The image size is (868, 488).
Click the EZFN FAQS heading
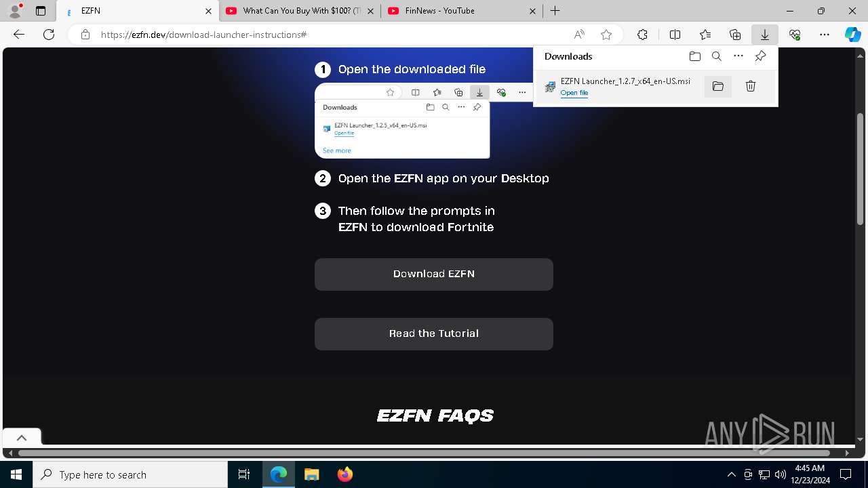[x=435, y=415]
